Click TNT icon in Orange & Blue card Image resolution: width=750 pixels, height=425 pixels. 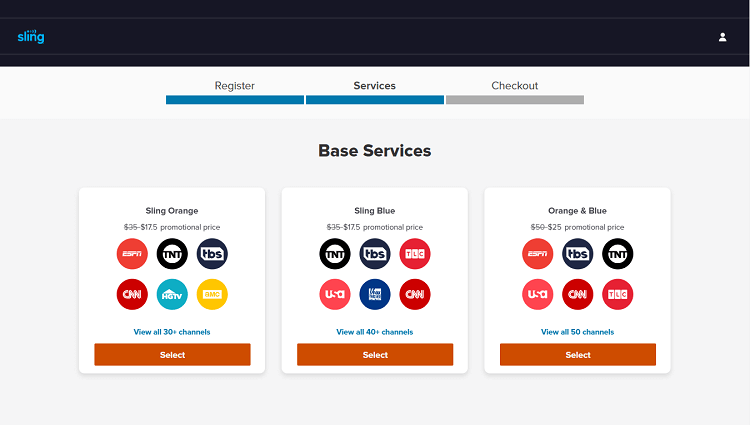618,254
